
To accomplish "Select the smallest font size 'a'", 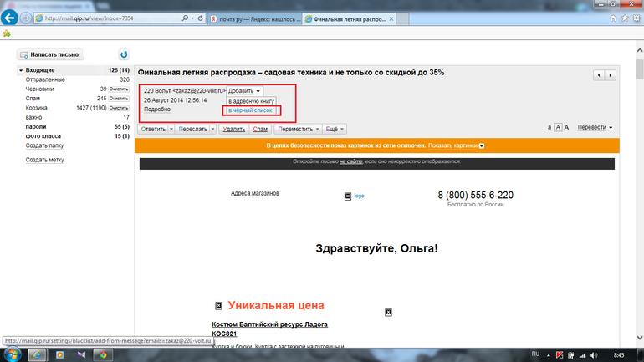I will pyautogui.click(x=549, y=128).
